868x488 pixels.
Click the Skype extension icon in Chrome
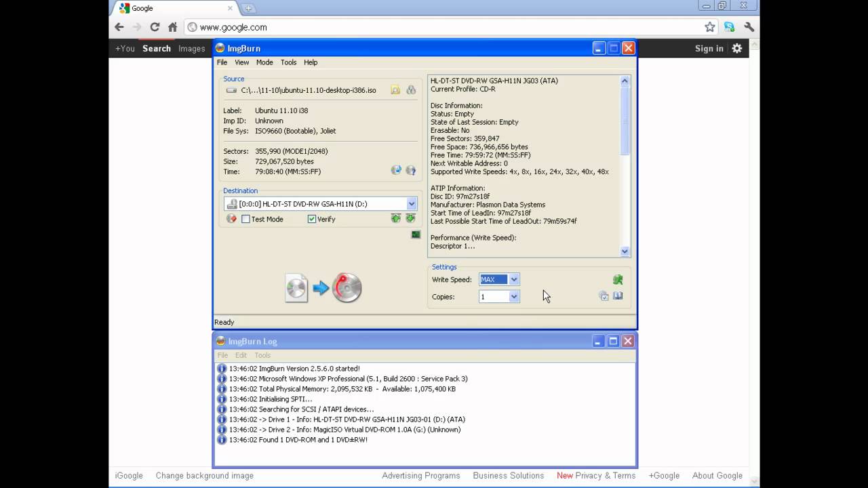730,27
